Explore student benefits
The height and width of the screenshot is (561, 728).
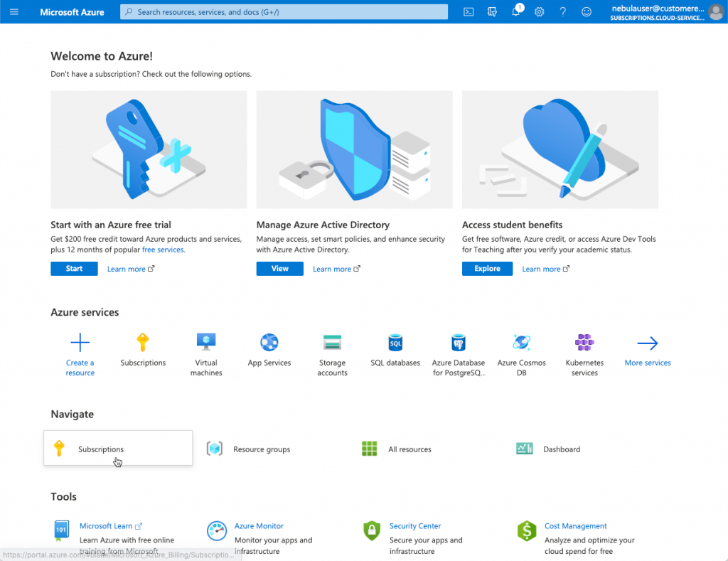(x=487, y=268)
